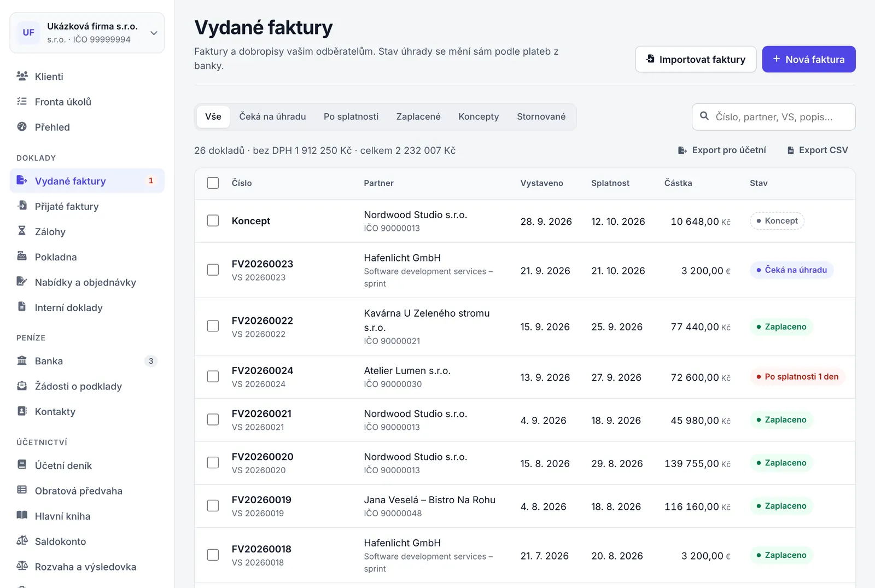Click the UF company avatar

pyautogui.click(x=28, y=32)
